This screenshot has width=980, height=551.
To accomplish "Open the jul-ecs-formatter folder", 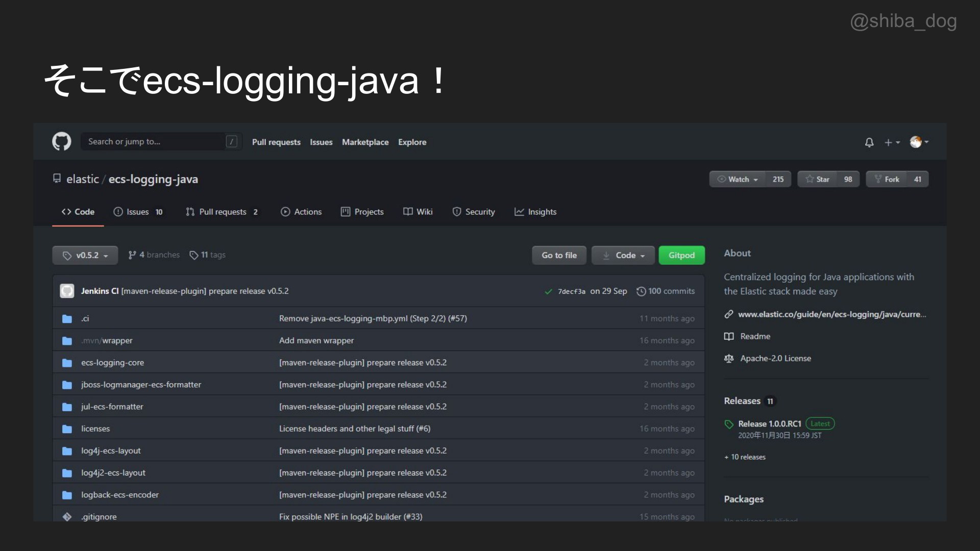I will tap(112, 407).
